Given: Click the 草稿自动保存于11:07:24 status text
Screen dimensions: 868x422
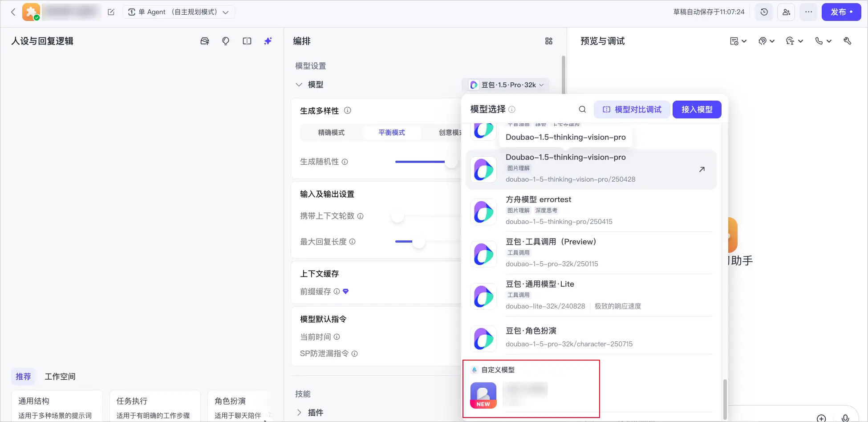Looking at the screenshot, I should click(x=709, y=12).
